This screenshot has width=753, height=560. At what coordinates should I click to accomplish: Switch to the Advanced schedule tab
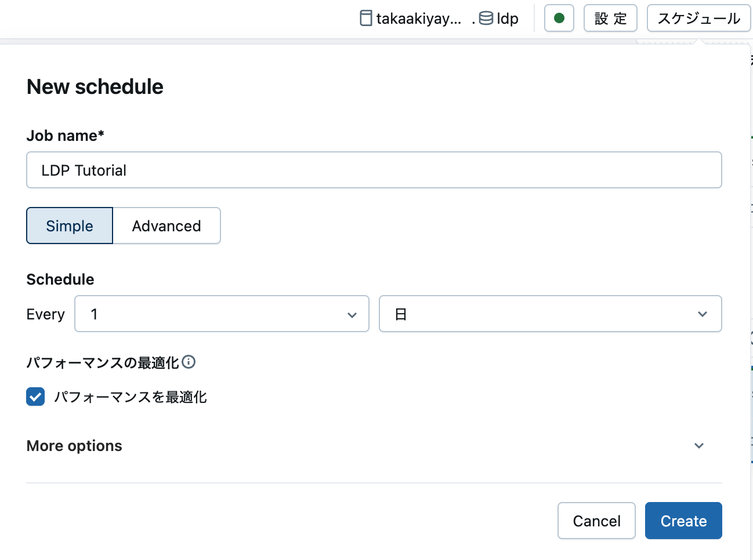point(166,226)
